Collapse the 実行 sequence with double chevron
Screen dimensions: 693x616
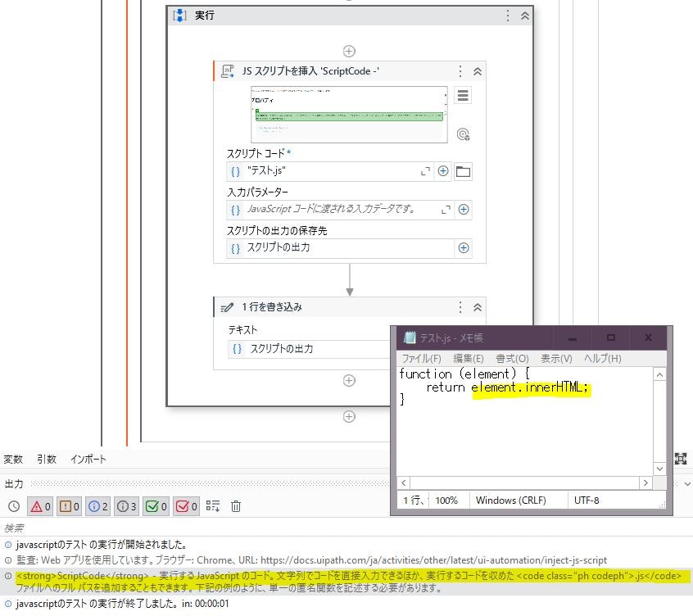tap(523, 15)
